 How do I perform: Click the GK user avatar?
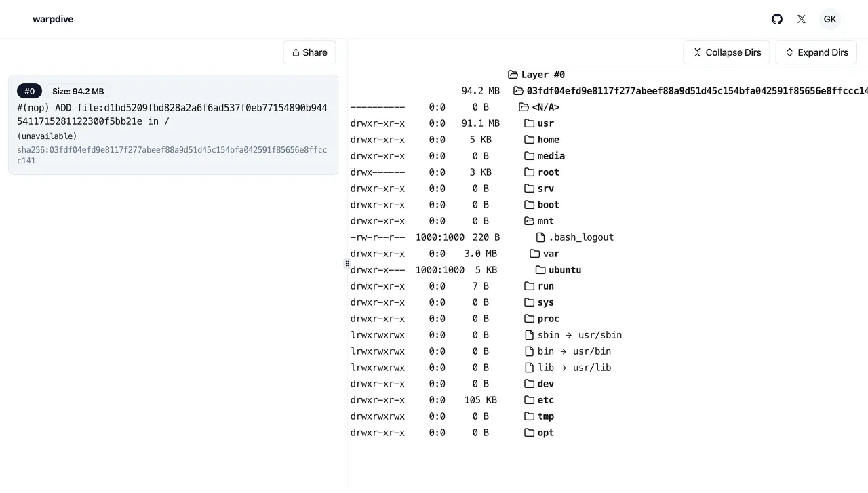pos(829,19)
